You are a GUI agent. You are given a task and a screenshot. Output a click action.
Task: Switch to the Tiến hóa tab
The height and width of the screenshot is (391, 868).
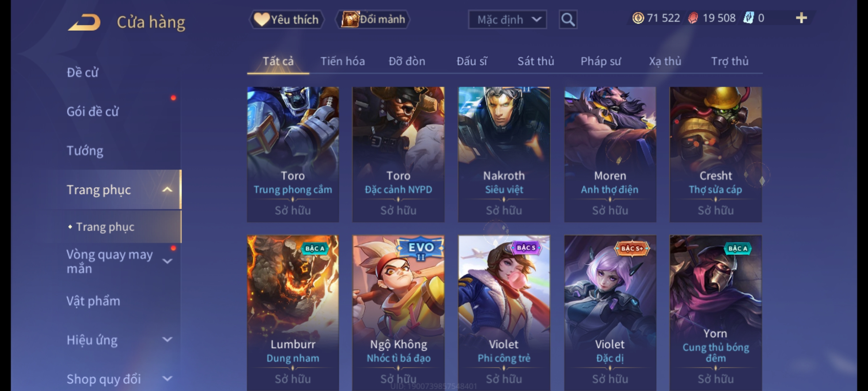point(342,61)
